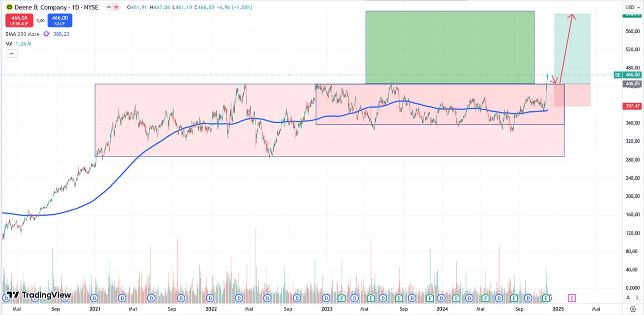Viewport: 644px width, 315px height.
Task: Click the SMA value 388,23
Action: (61, 34)
